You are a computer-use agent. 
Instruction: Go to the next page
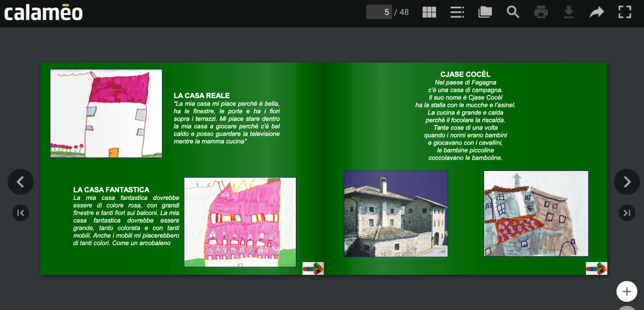click(x=626, y=182)
